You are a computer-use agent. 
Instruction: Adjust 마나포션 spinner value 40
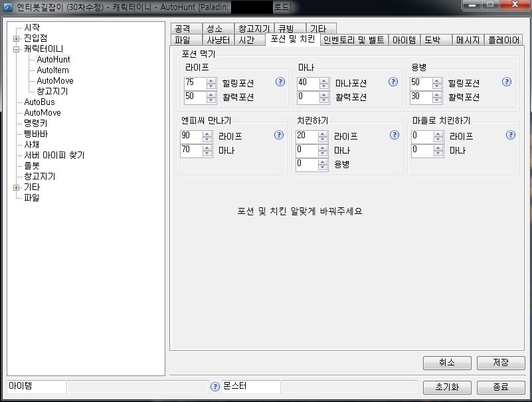pos(313,83)
